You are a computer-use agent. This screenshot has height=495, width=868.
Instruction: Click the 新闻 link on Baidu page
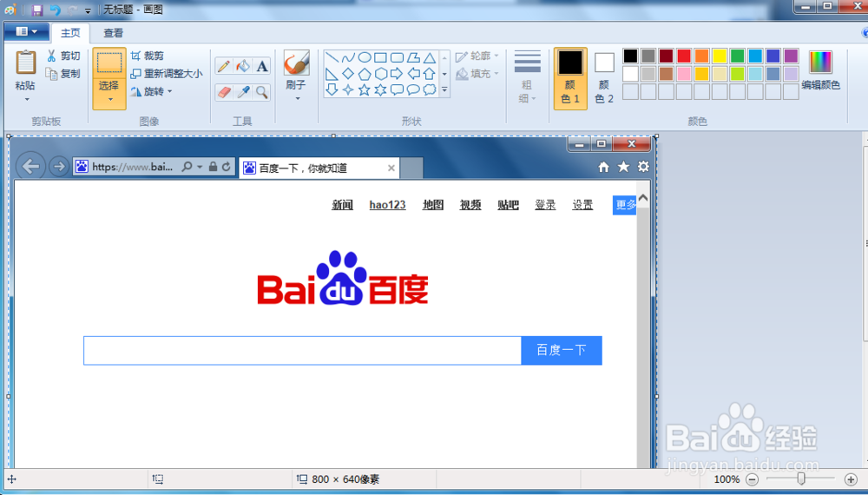(342, 205)
